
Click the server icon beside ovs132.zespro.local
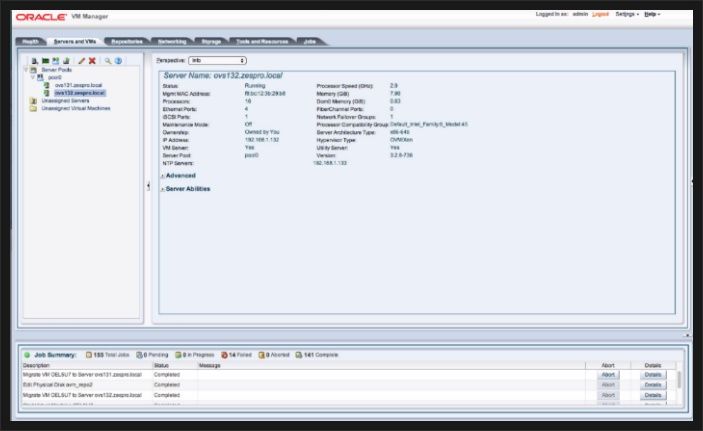click(47, 93)
